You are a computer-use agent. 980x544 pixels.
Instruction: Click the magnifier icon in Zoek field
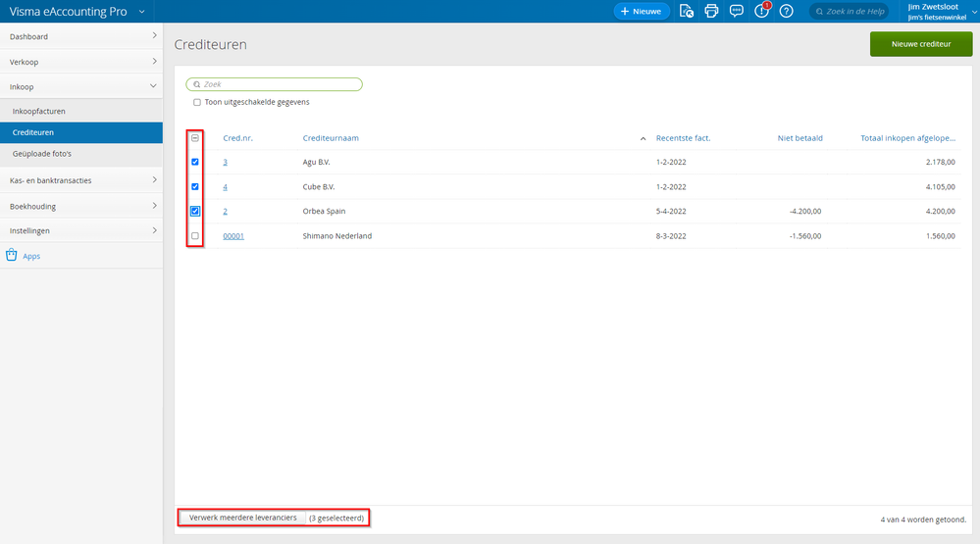[x=197, y=85]
